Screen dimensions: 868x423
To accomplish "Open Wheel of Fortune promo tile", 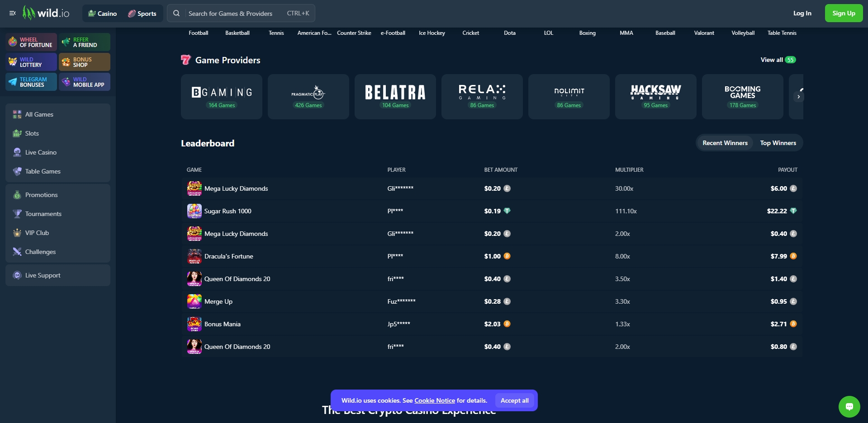I will [31, 42].
